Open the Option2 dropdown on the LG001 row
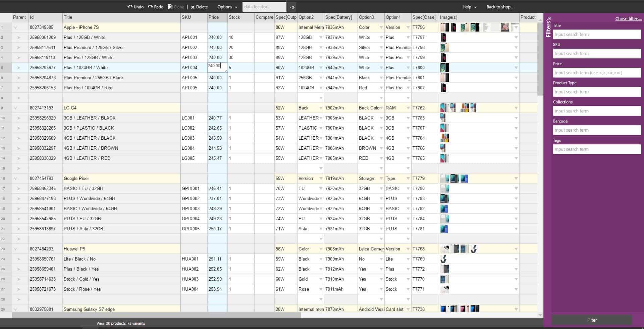 320,118
